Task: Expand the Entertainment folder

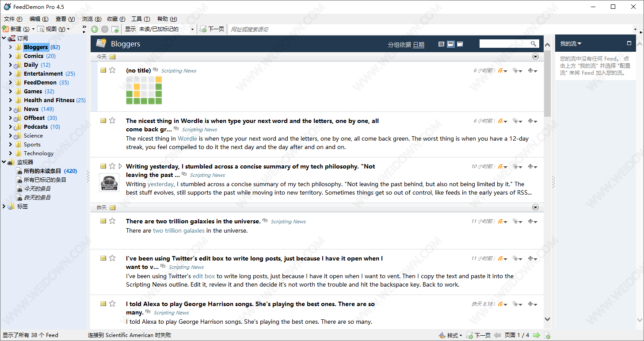Action: coord(11,73)
